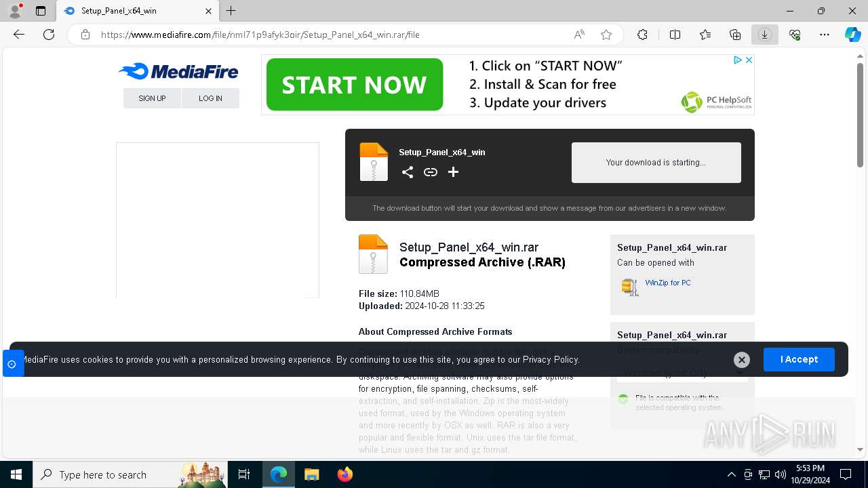The width and height of the screenshot is (868, 488).
Task: Open the notifications center icon
Action: pos(846,474)
